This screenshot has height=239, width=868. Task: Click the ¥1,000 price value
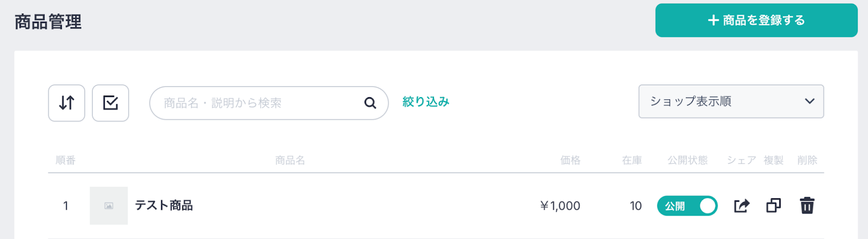point(560,206)
